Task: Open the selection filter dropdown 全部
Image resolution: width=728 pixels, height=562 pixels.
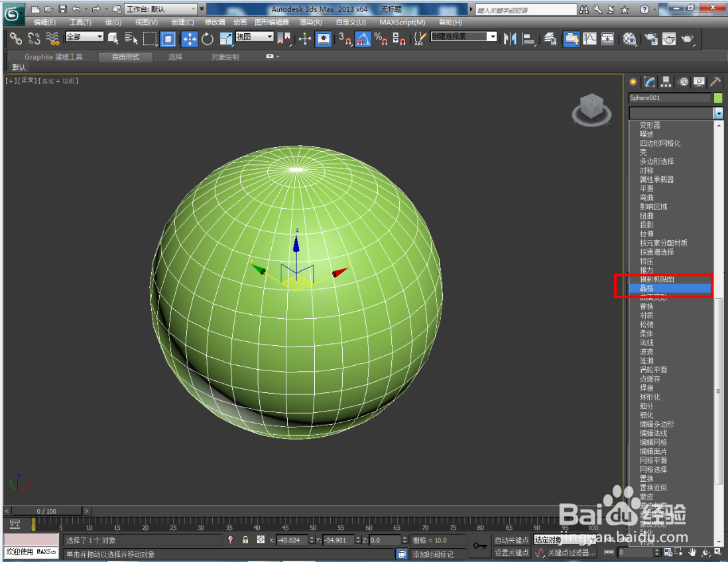Action: [x=84, y=36]
